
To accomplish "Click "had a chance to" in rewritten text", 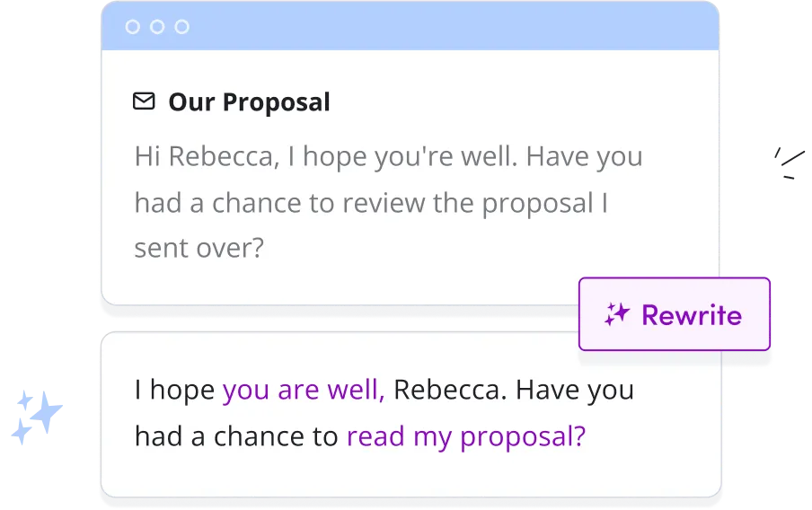I will [x=236, y=436].
